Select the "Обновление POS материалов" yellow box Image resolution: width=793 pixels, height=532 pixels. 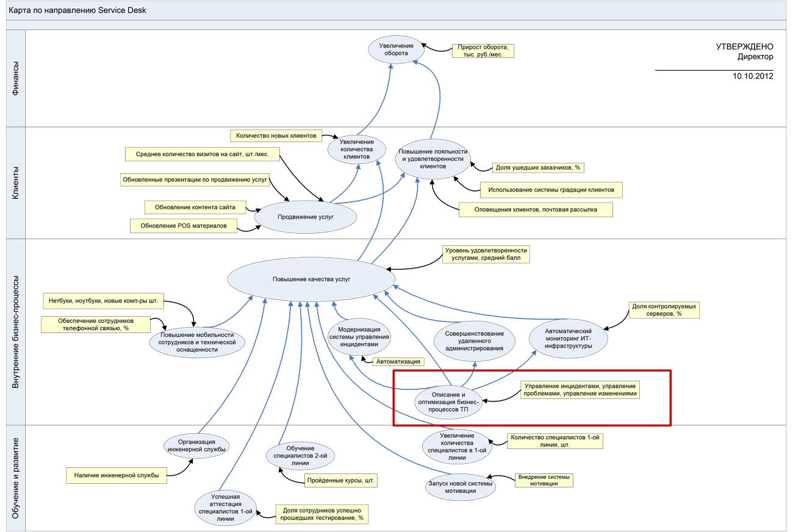(x=184, y=226)
